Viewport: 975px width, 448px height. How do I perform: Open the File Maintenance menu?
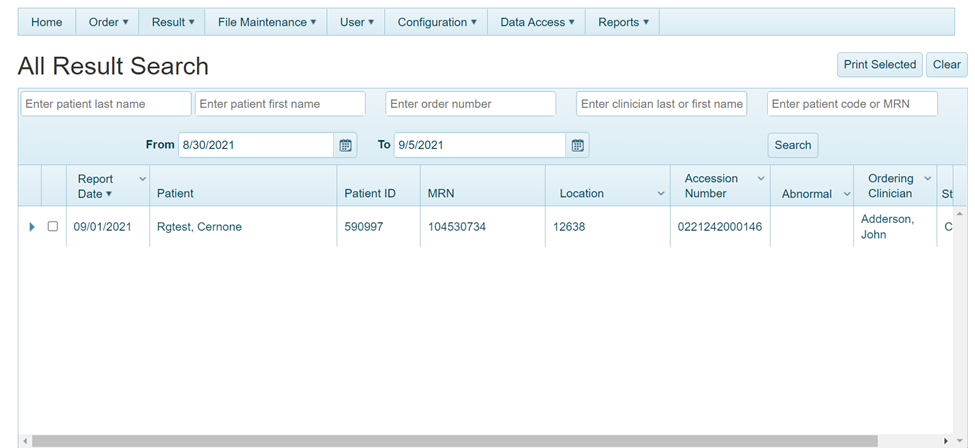[266, 22]
